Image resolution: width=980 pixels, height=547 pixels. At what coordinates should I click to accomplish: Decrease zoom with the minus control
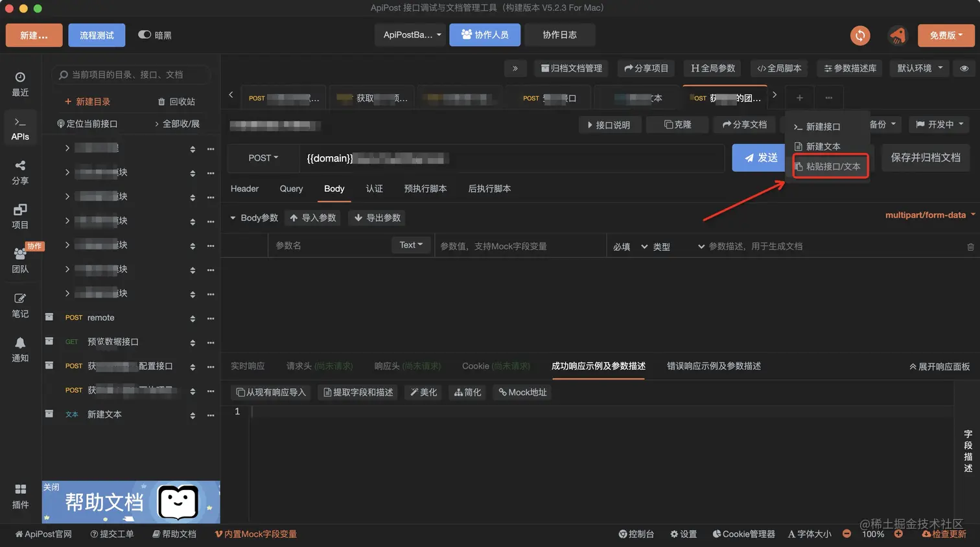pyautogui.click(x=846, y=533)
